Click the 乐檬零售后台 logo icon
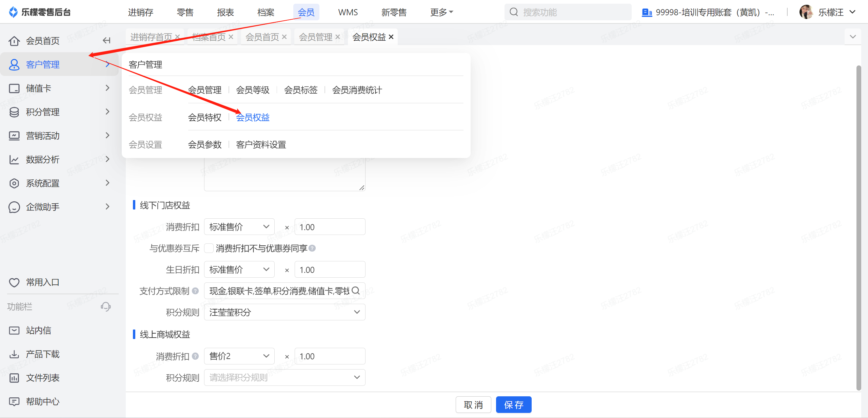 [x=13, y=12]
